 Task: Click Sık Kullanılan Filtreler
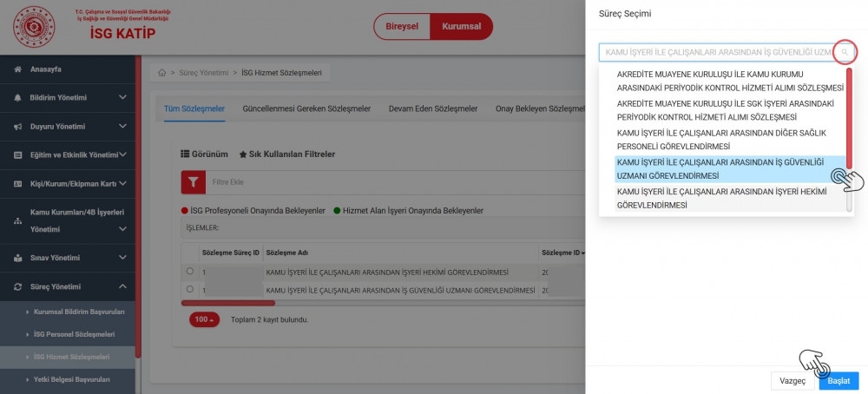tap(292, 154)
